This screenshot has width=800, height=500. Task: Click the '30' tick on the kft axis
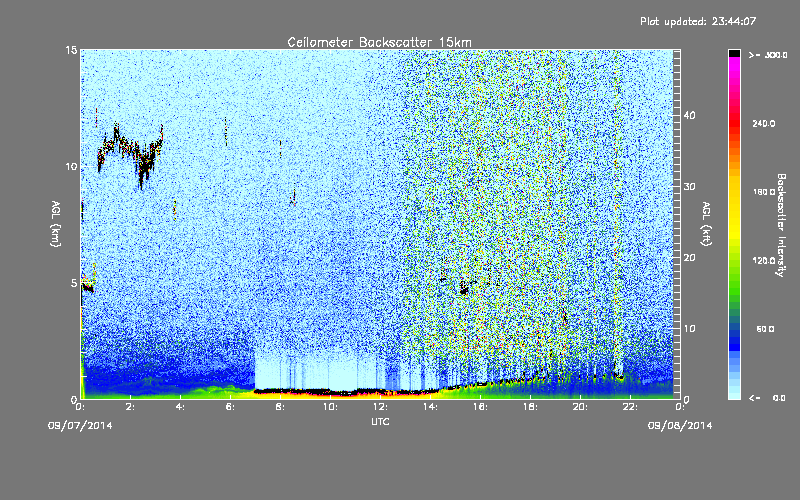pos(689,187)
